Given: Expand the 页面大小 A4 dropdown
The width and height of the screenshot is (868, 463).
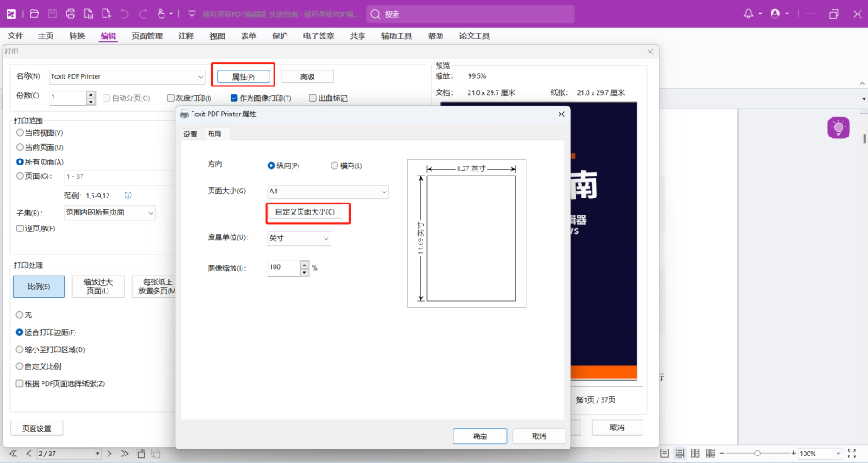Looking at the screenshot, I should [327, 192].
